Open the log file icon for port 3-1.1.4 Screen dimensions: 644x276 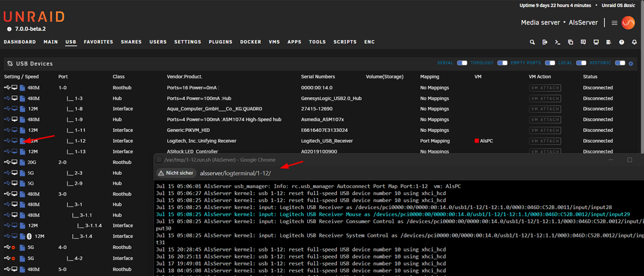[x=23, y=226]
